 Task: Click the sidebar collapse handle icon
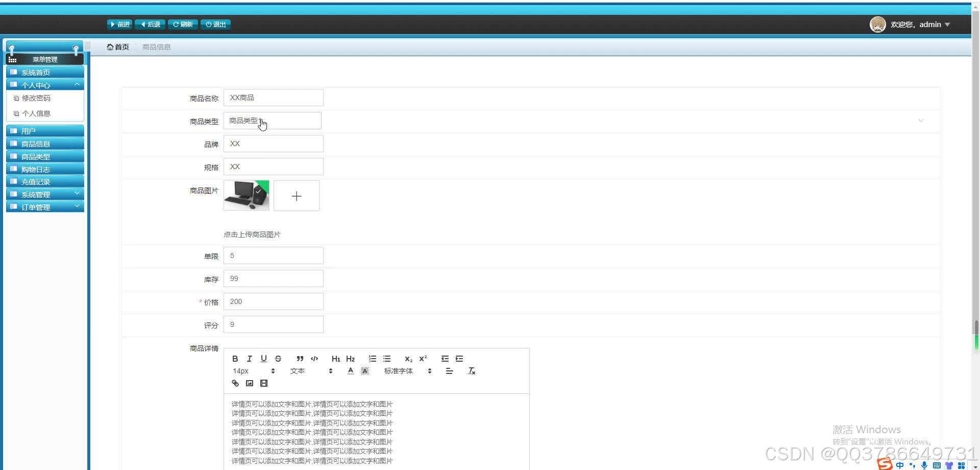[x=88, y=46]
